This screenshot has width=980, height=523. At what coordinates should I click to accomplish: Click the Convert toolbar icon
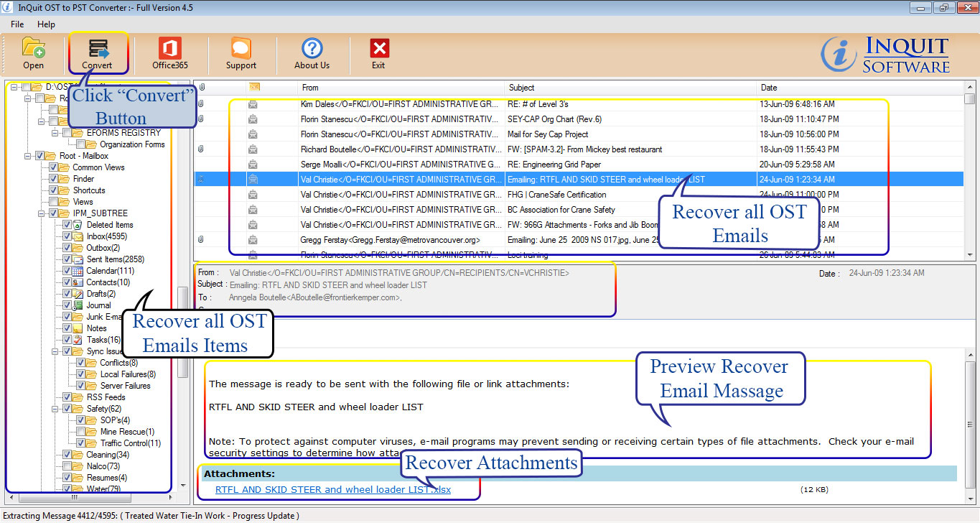pos(97,48)
